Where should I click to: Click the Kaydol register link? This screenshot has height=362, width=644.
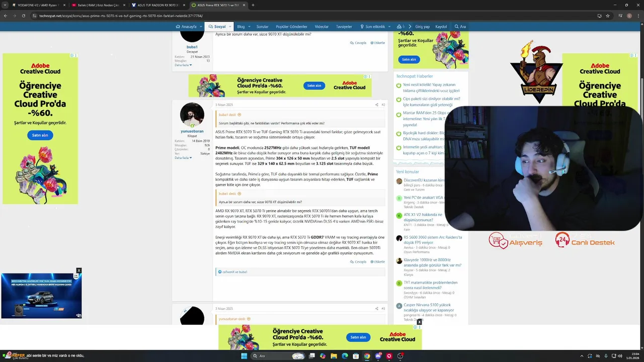click(x=441, y=27)
